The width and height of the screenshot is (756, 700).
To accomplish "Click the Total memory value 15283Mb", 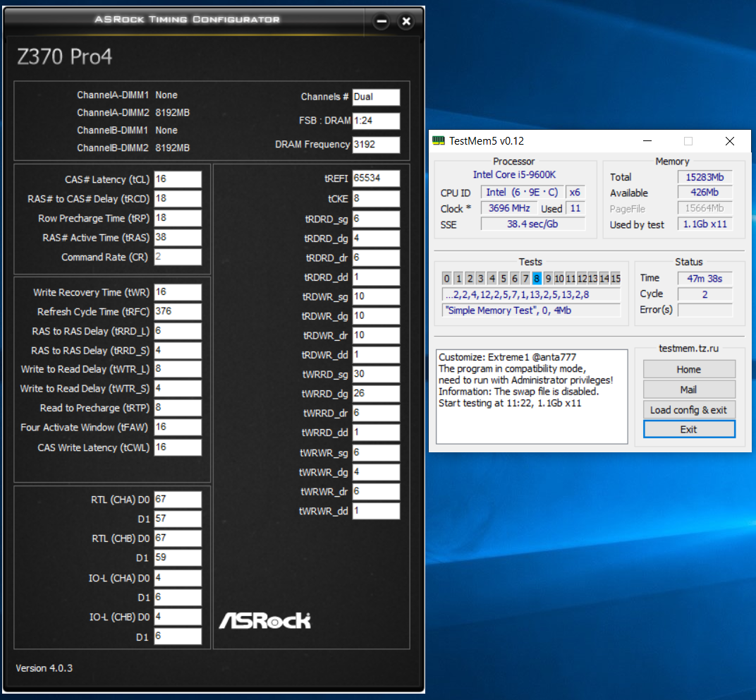I will click(x=705, y=177).
